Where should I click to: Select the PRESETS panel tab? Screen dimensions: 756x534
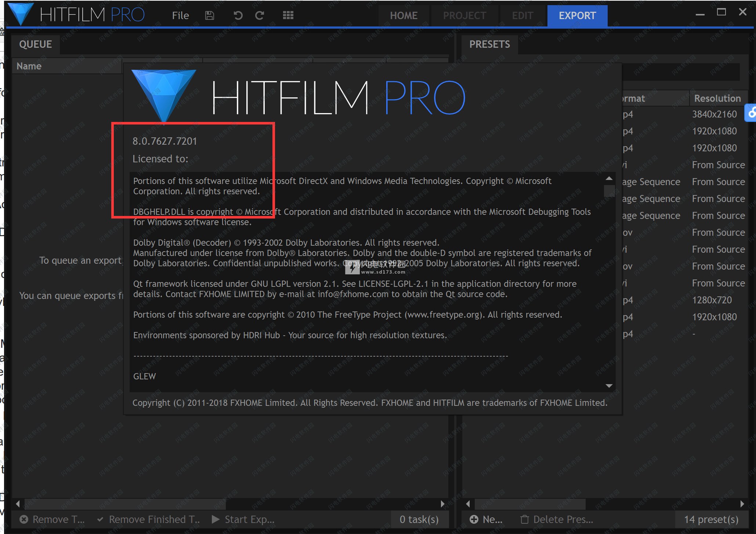tap(490, 44)
